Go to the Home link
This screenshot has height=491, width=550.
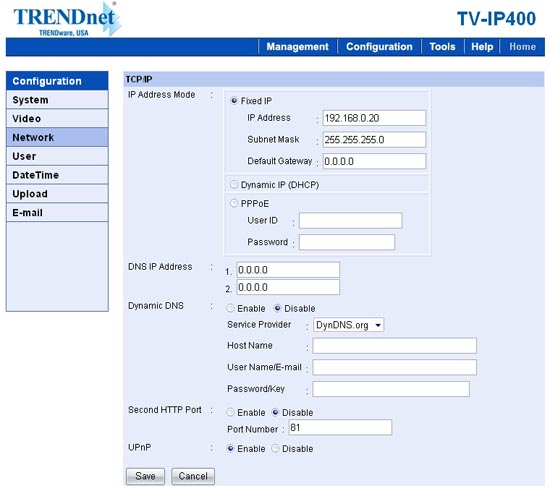click(522, 47)
